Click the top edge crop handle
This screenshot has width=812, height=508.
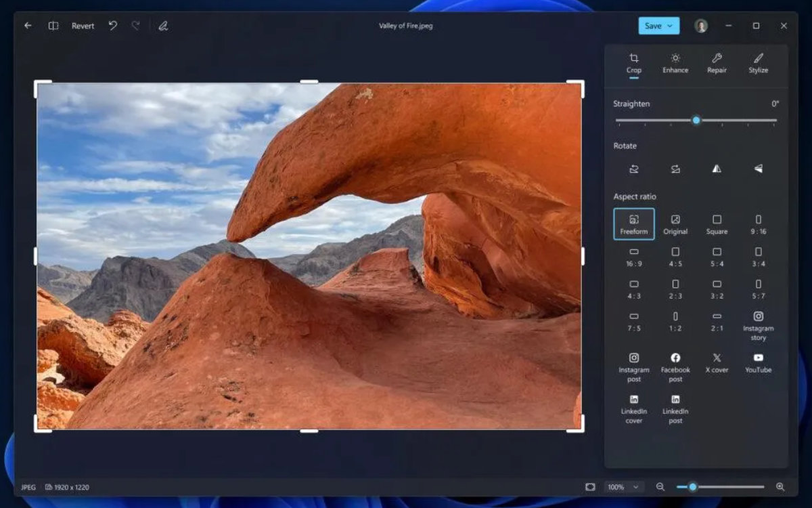click(309, 82)
